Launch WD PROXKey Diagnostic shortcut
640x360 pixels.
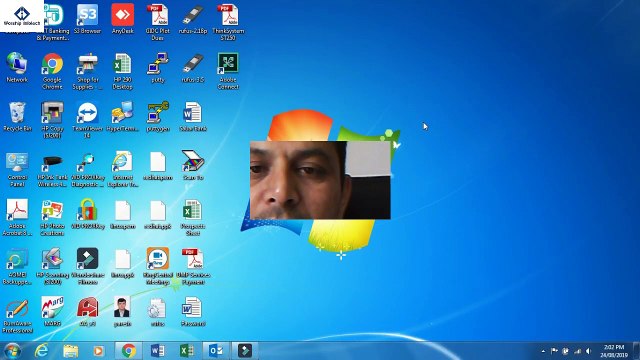point(87,169)
